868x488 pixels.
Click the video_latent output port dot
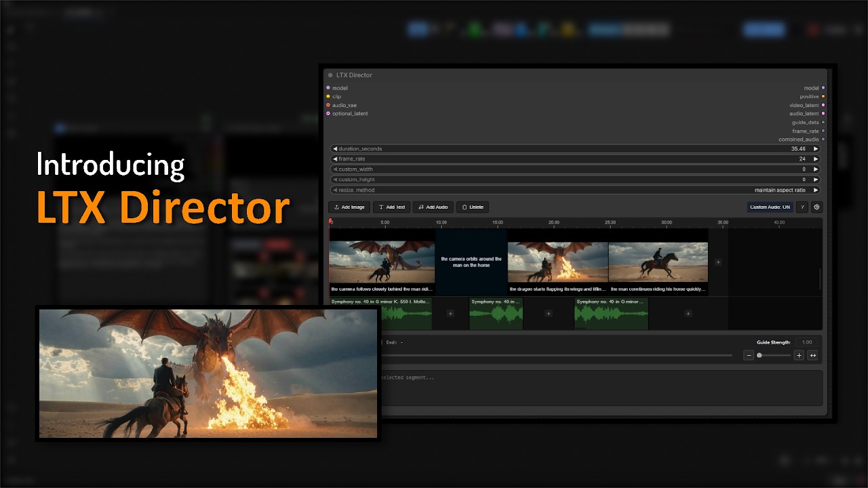(823, 105)
